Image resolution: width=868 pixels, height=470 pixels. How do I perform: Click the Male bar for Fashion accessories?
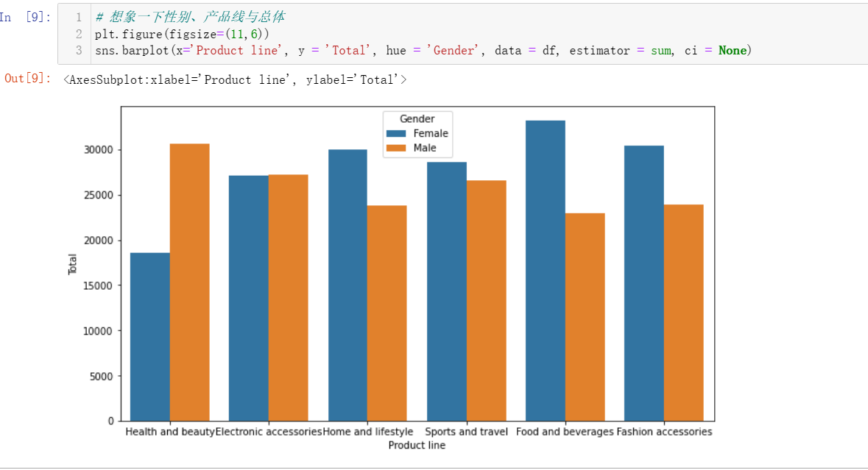coord(684,313)
